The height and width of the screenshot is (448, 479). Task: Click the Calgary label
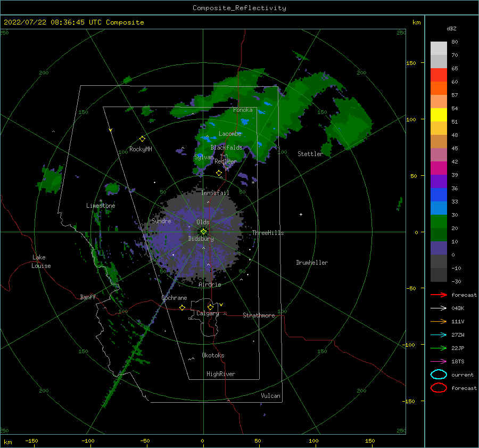(208, 313)
